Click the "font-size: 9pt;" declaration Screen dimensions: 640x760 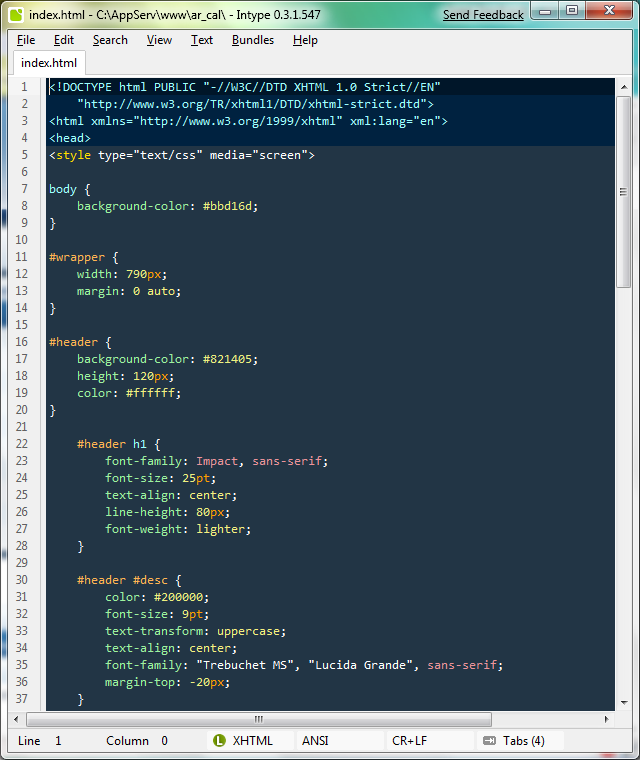tap(157, 614)
